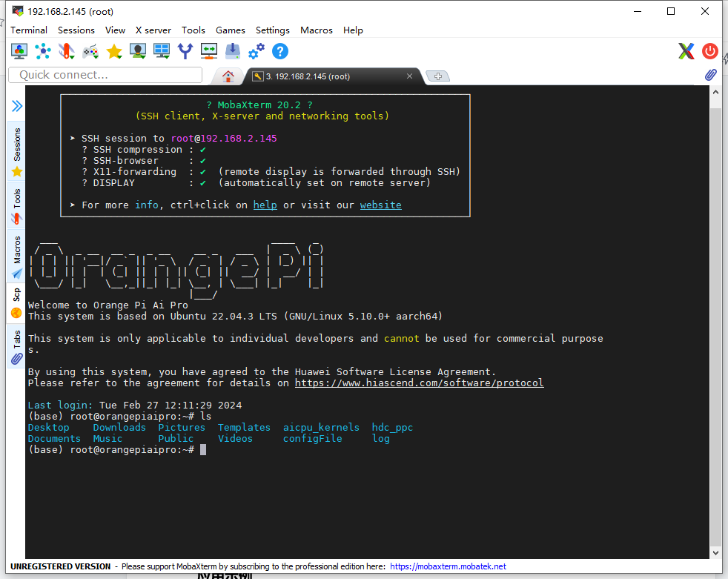
Task: Close the 192.168.2.145 (root) session tab
Action: click(409, 76)
